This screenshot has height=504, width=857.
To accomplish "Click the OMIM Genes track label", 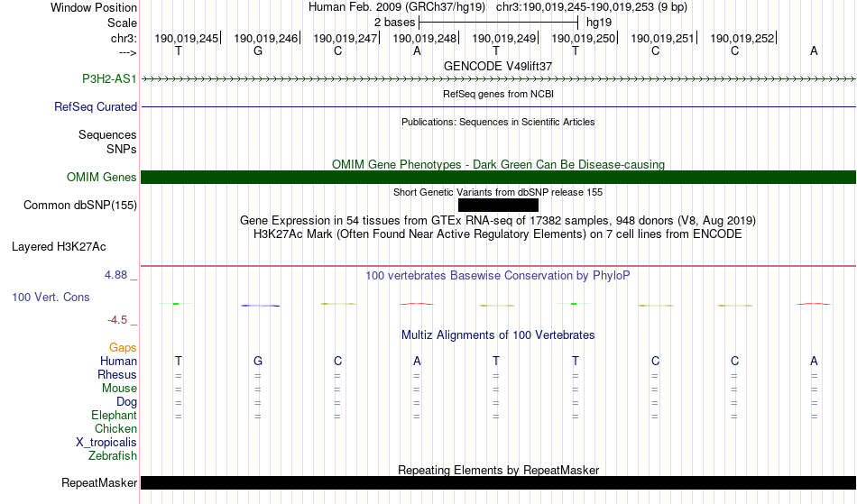I will click(x=102, y=178).
